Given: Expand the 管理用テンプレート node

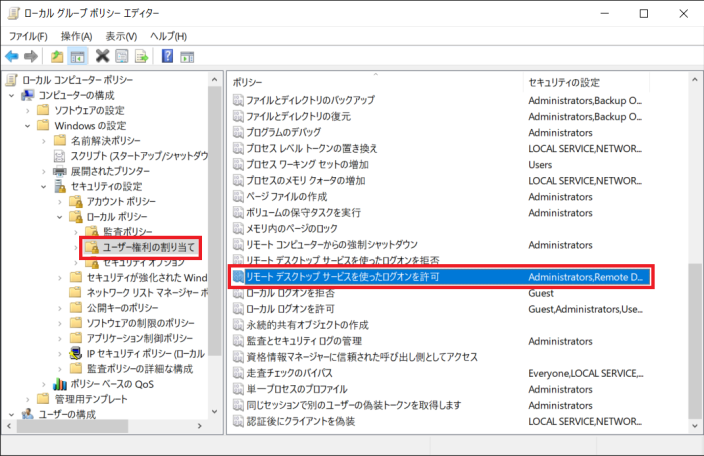Looking at the screenshot, I should click(28, 399).
